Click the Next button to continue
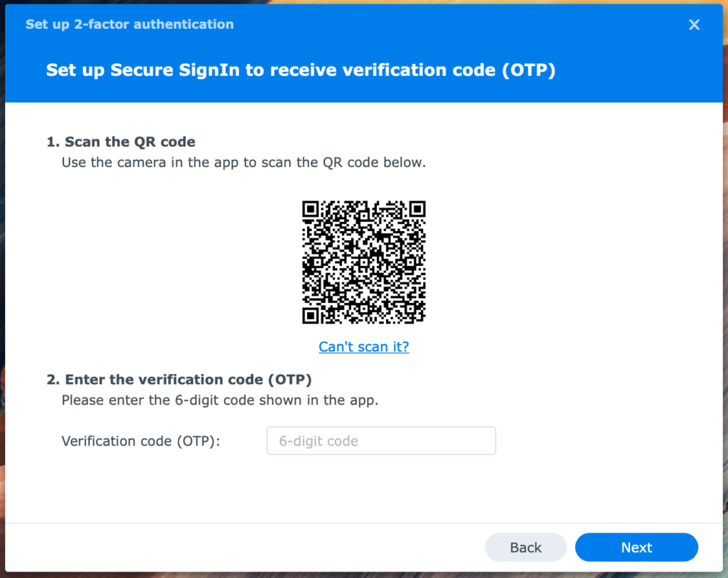Screen dimensions: 728x578 (x=636, y=547)
